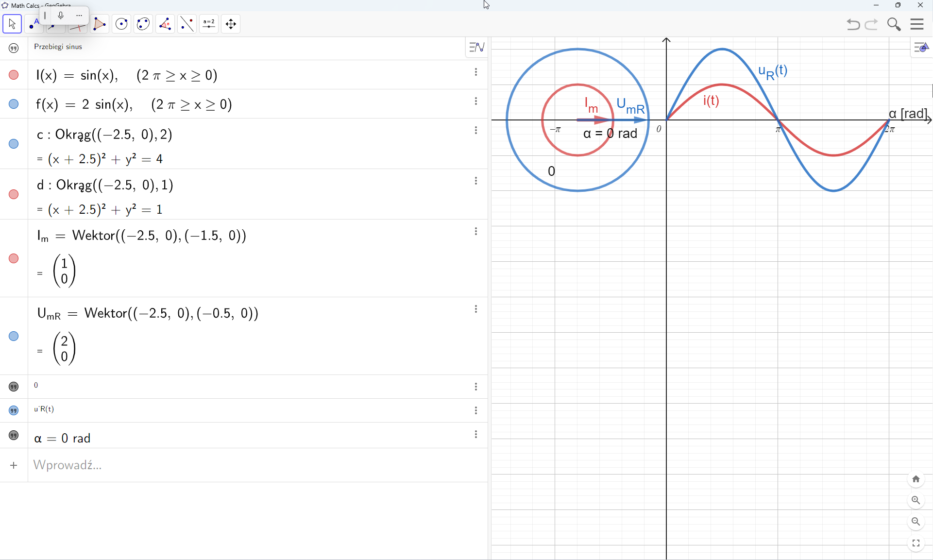Open the main hamburger menu
This screenshot has height=560, width=933.
point(918,24)
